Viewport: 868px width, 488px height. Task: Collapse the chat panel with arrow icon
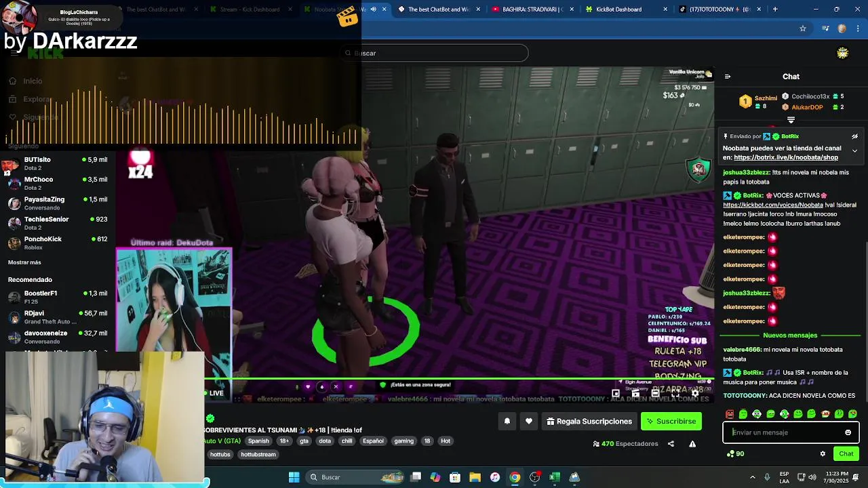click(727, 77)
